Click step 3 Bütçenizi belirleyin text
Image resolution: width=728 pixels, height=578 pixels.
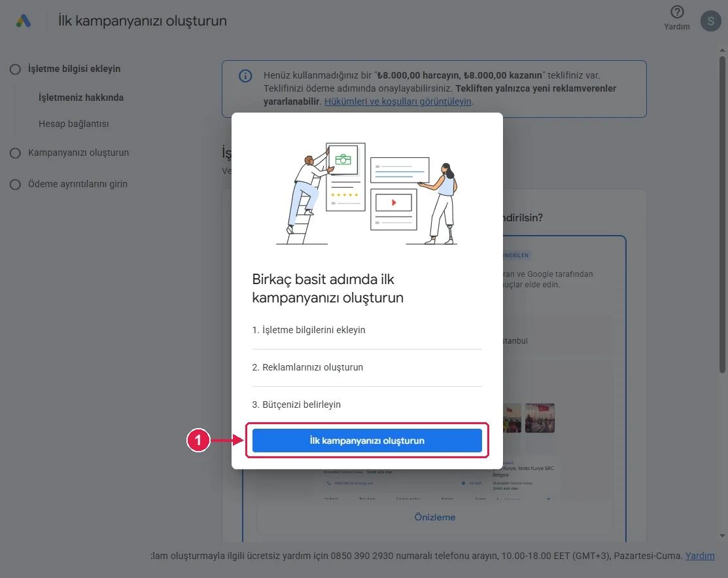click(296, 405)
